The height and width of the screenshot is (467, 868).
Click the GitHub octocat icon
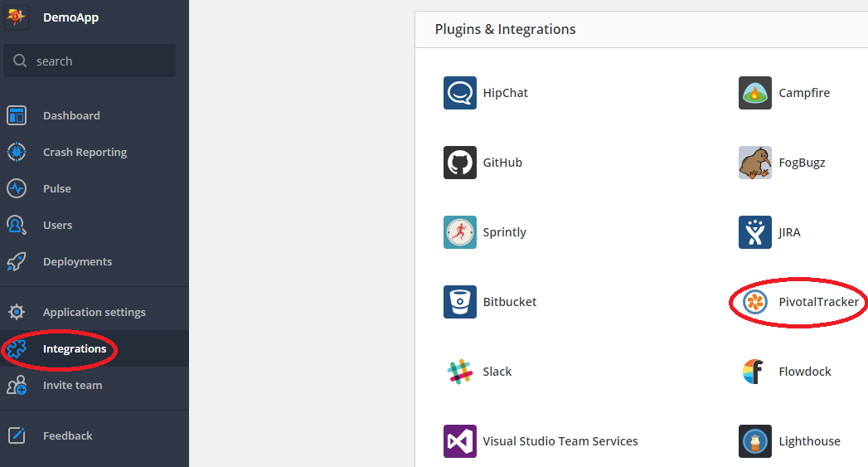460,163
